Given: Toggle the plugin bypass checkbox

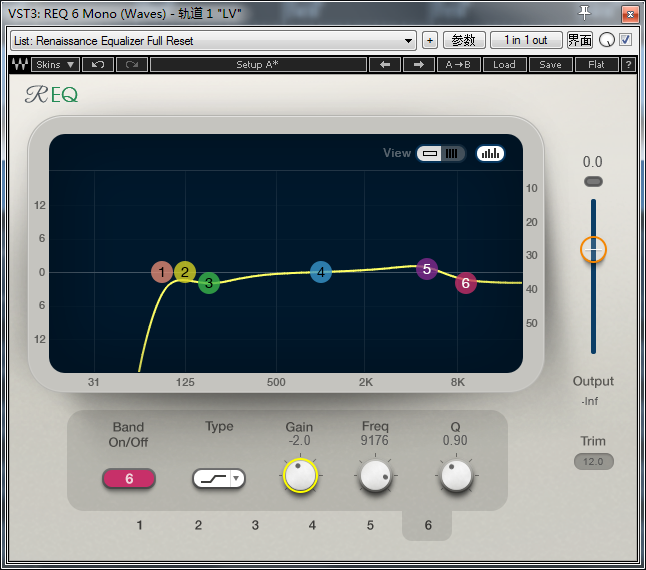Looking at the screenshot, I should [x=625, y=40].
